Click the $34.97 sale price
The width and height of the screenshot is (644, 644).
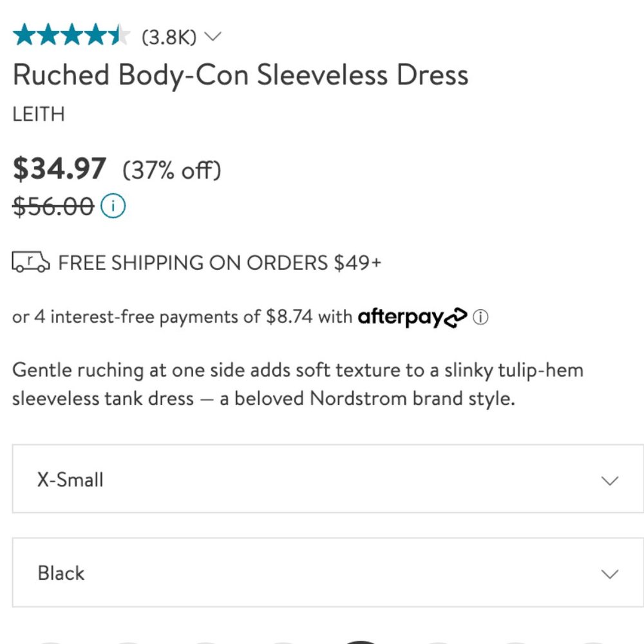59,169
